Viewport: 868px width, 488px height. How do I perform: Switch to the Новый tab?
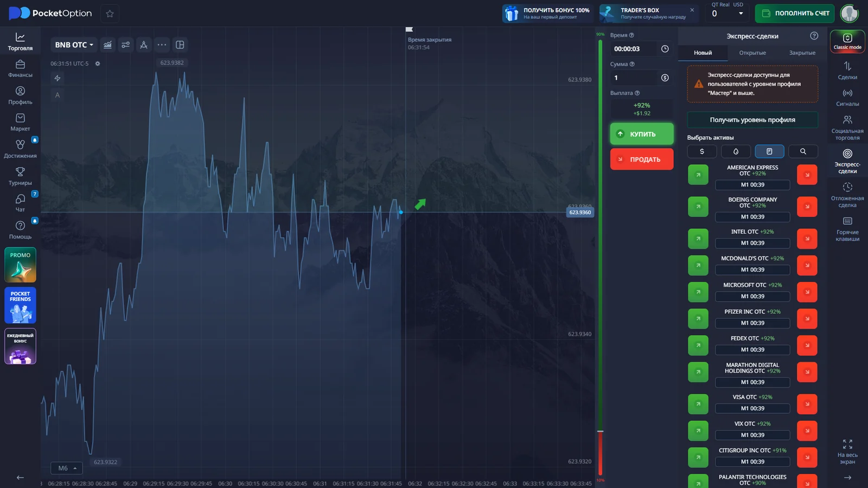point(703,53)
